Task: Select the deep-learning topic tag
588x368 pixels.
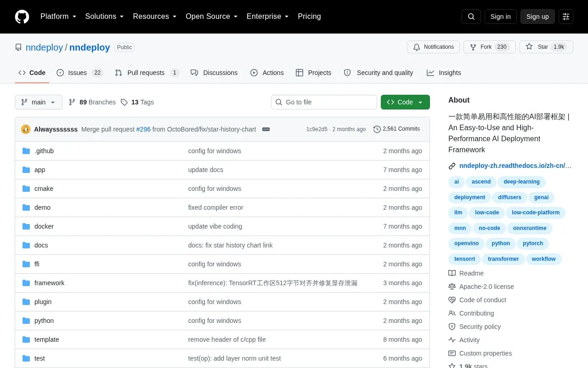Action: click(x=521, y=182)
